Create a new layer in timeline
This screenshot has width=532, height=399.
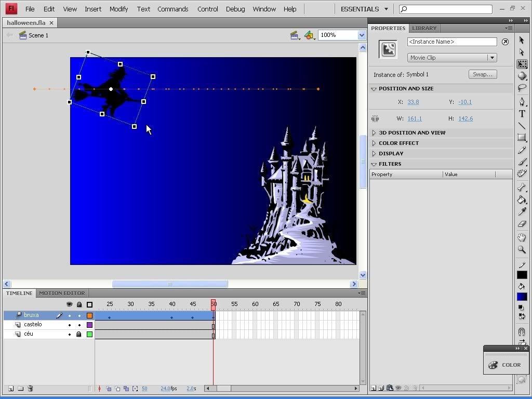tap(10, 389)
